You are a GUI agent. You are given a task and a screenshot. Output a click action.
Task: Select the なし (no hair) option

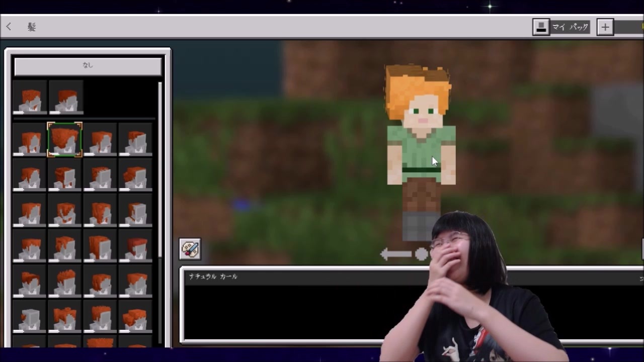[x=88, y=66]
